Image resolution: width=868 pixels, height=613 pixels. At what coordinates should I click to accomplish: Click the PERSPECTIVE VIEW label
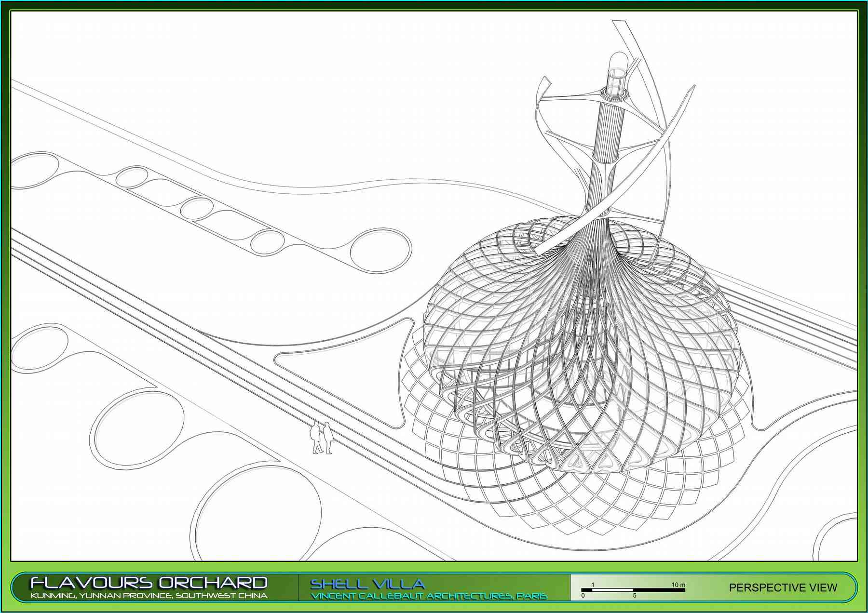(783, 587)
